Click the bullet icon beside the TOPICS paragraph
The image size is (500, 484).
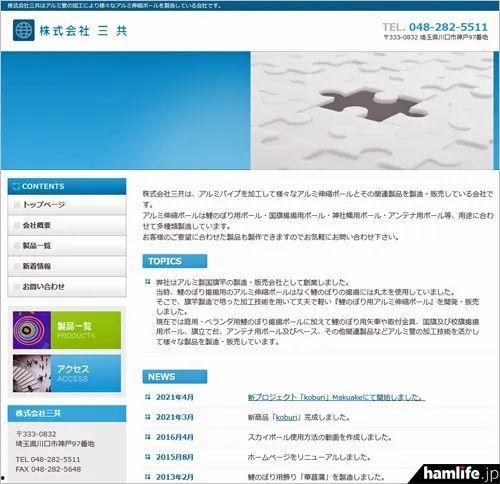(x=148, y=282)
